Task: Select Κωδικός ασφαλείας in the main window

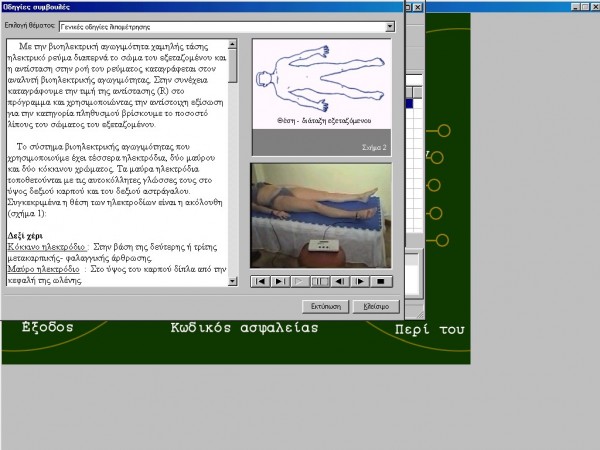Action: [x=244, y=328]
